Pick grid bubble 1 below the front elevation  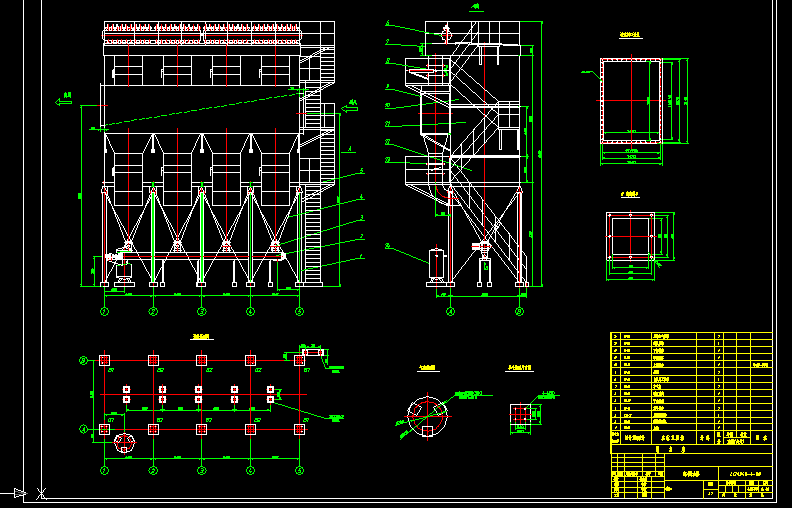pos(104,312)
